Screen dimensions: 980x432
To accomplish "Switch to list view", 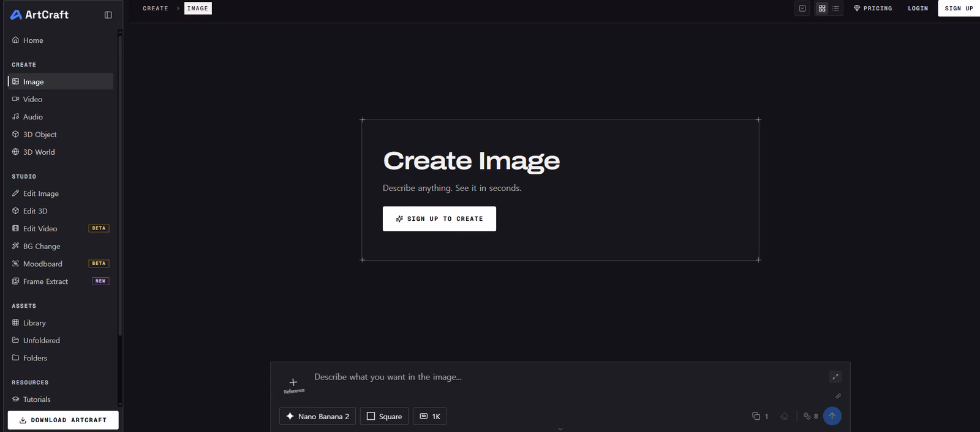I will pyautogui.click(x=835, y=9).
